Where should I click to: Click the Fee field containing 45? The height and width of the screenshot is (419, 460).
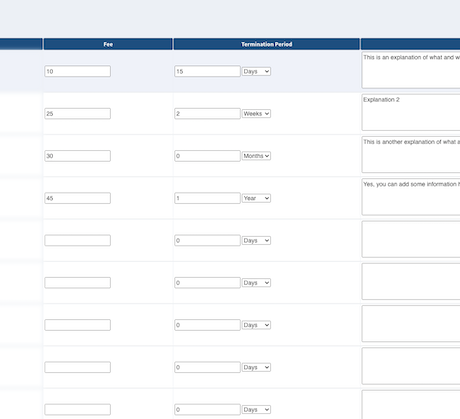[x=78, y=198]
